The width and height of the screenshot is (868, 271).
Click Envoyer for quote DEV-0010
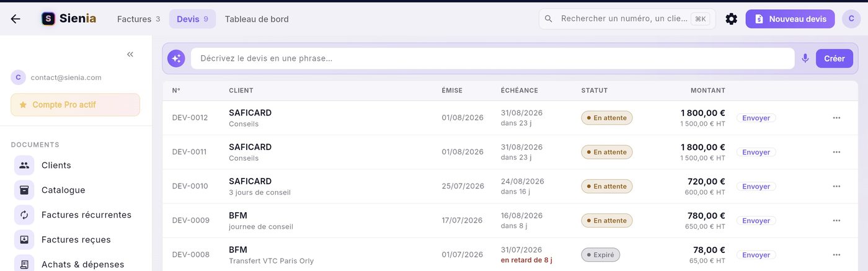pos(756,187)
